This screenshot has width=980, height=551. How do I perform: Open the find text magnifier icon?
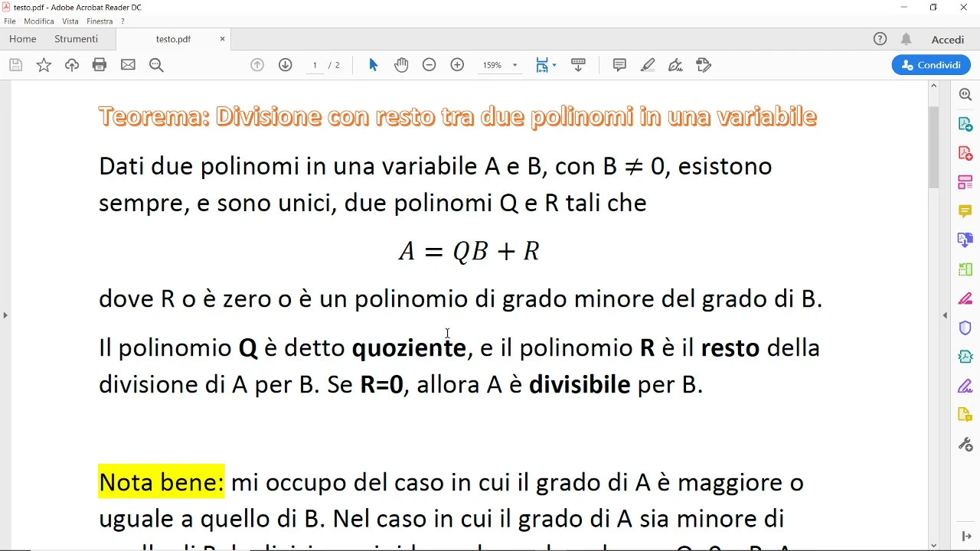point(156,65)
